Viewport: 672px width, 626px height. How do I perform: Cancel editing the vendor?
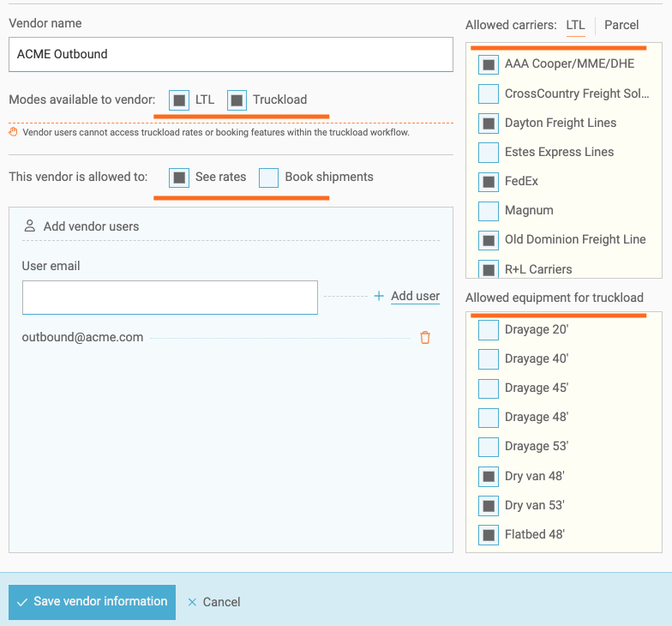click(x=213, y=602)
